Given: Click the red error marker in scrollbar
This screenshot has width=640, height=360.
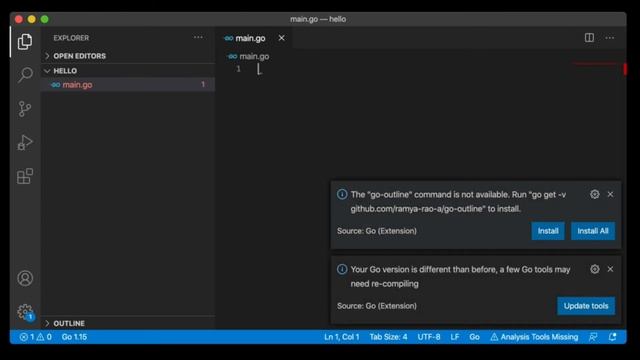Looking at the screenshot, I should [624, 69].
